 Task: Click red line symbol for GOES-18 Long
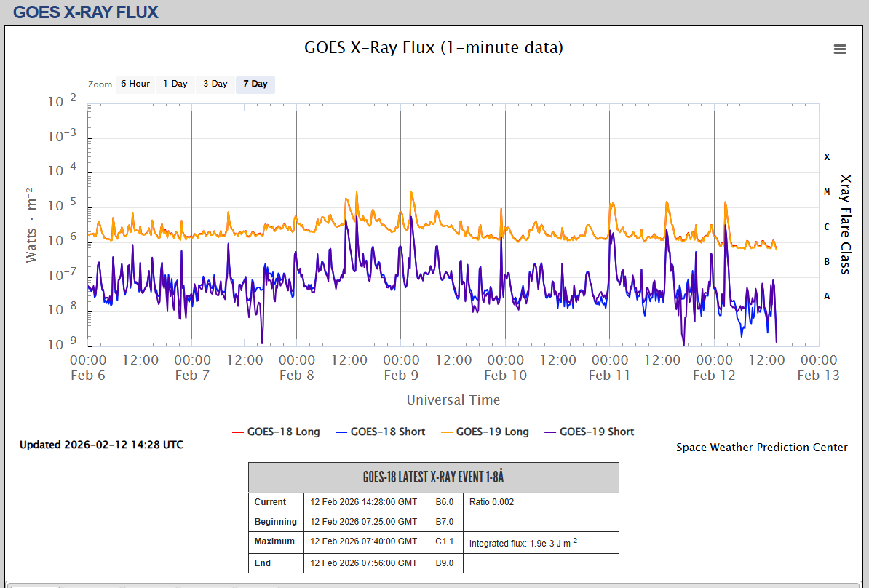coord(237,432)
